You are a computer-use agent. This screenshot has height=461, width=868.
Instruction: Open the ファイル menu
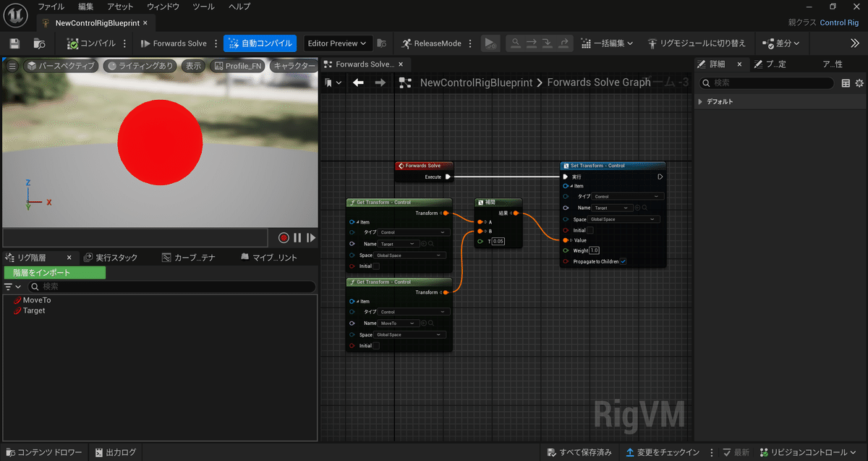pos(51,7)
